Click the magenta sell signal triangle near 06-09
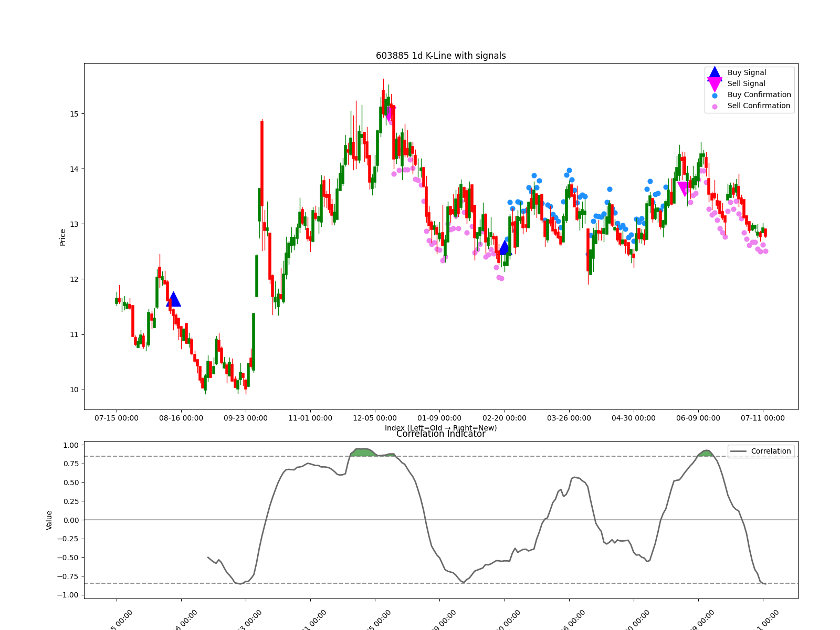Viewport: 840px width, 630px height. 684,189
